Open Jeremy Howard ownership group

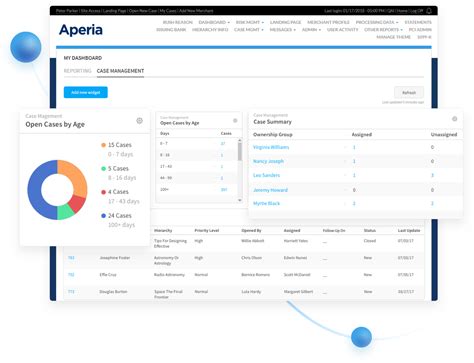270,190
